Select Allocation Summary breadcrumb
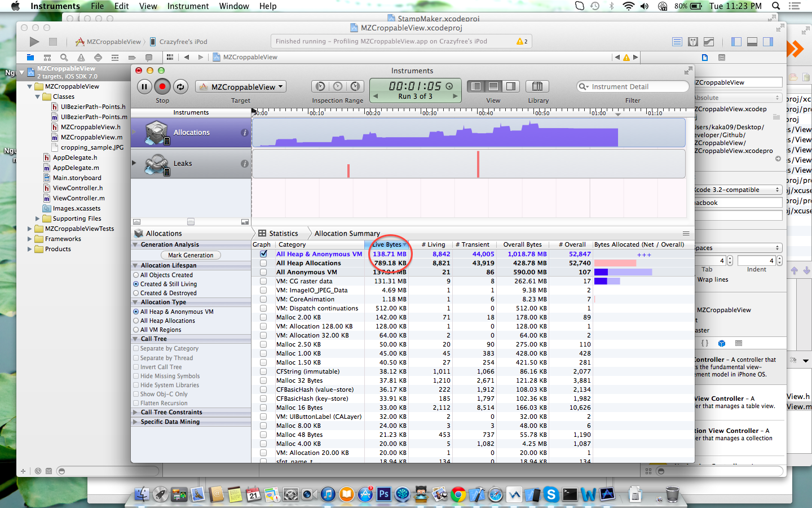This screenshot has height=508, width=812. click(347, 233)
